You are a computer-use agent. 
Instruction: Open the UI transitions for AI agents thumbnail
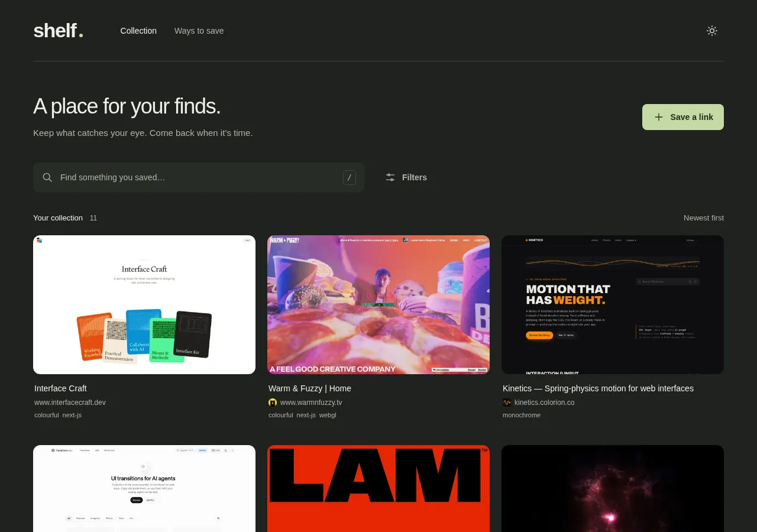point(144,488)
